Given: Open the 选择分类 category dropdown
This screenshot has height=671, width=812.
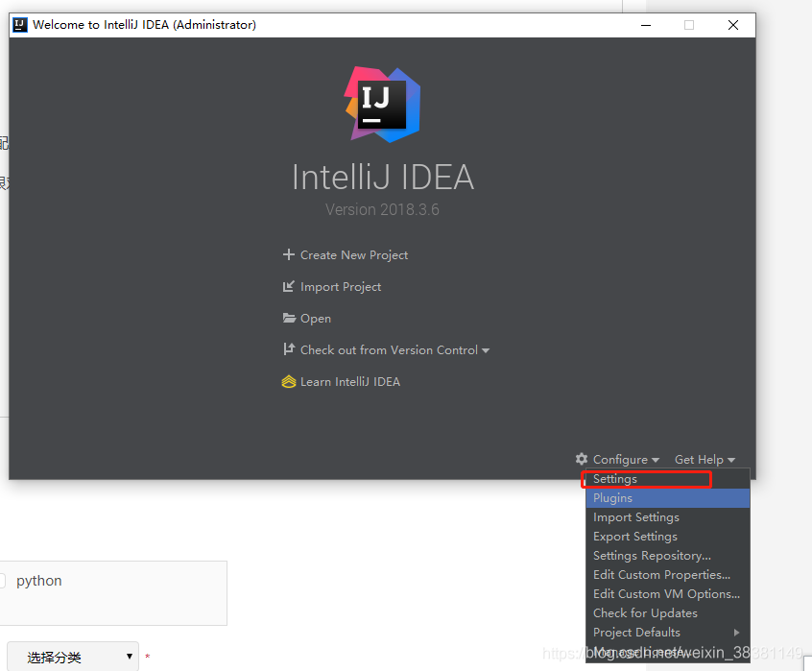Looking at the screenshot, I should 72,655.
